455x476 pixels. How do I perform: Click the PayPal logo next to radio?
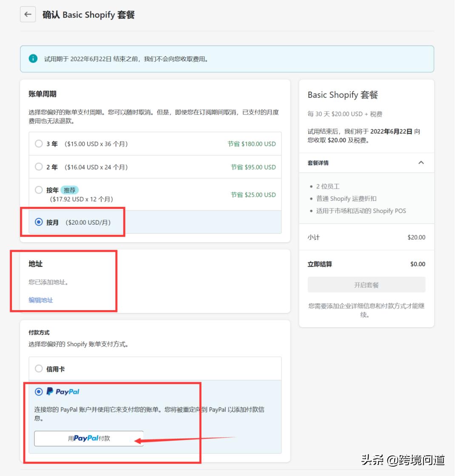[x=63, y=391]
